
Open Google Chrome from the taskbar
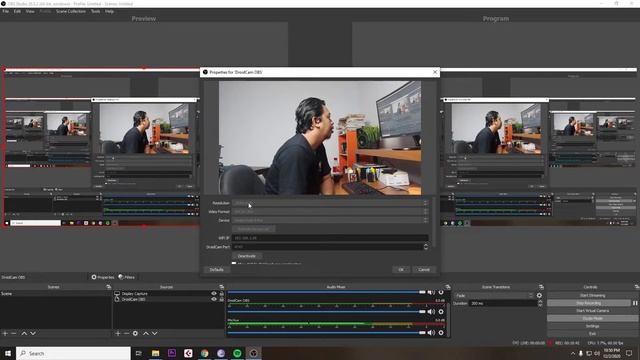[x=204, y=353]
